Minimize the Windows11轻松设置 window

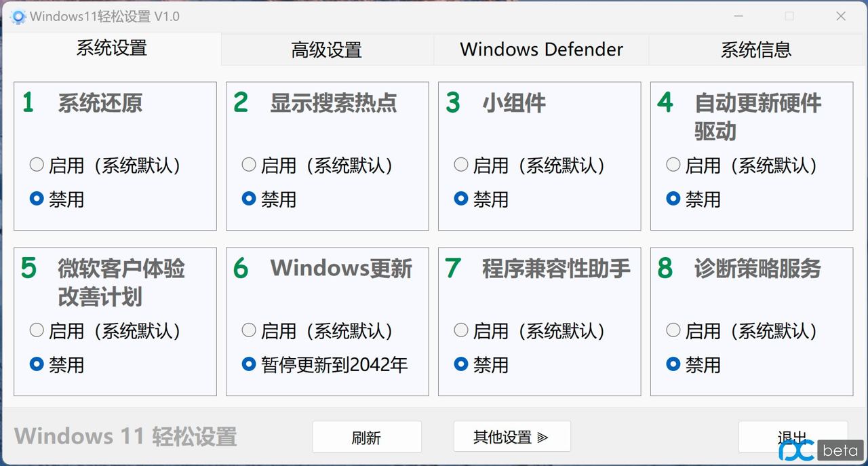[x=738, y=16]
